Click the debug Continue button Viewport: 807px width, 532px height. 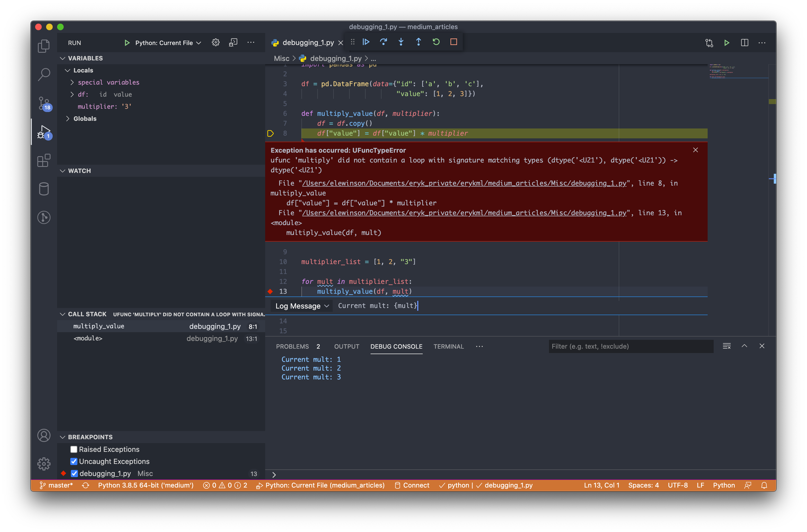[x=366, y=42]
